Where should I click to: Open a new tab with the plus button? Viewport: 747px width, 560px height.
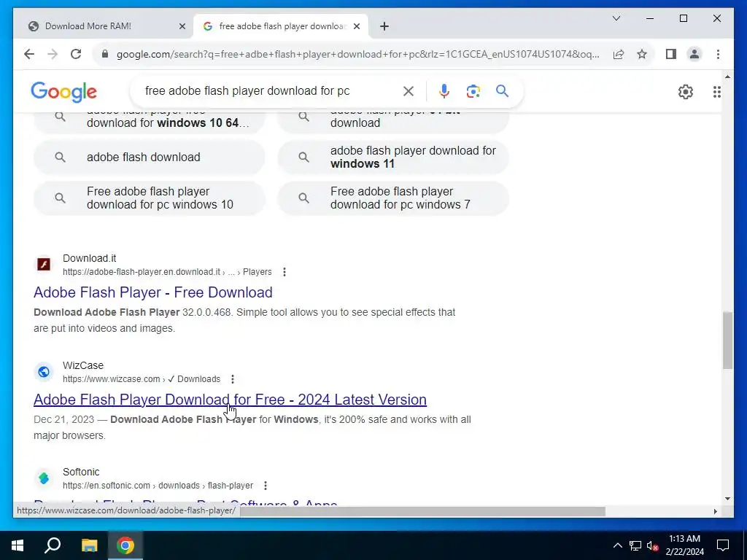click(x=384, y=26)
